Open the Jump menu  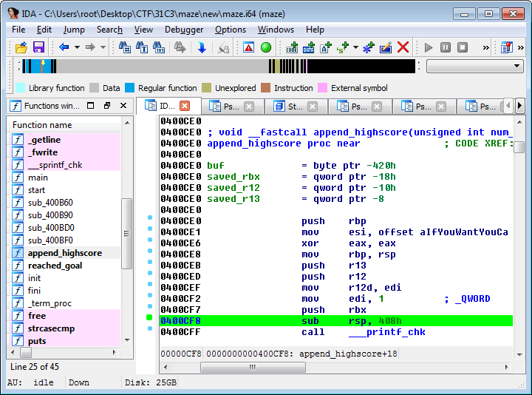tap(74, 30)
